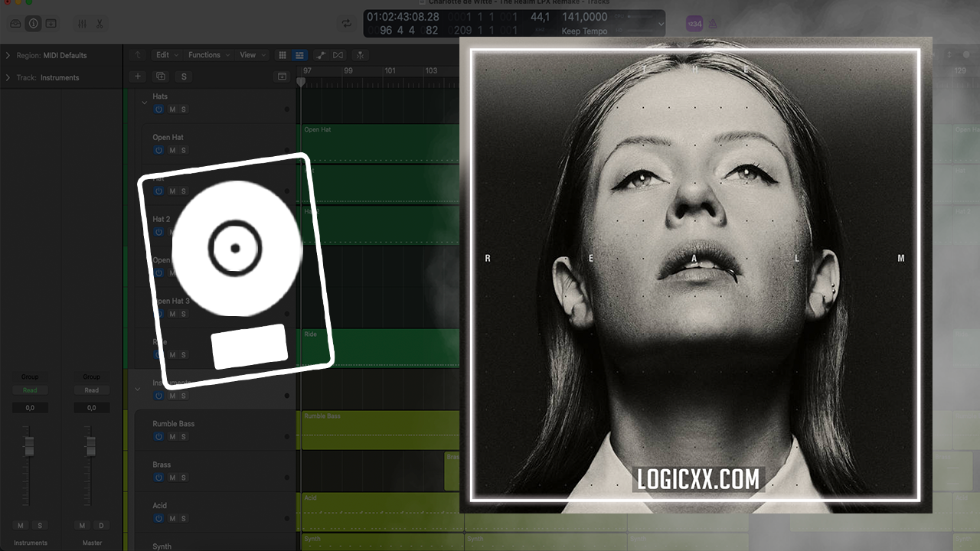Toggle power on the Open Hat track
Screen dimensions: 980x551
pyautogui.click(x=158, y=150)
